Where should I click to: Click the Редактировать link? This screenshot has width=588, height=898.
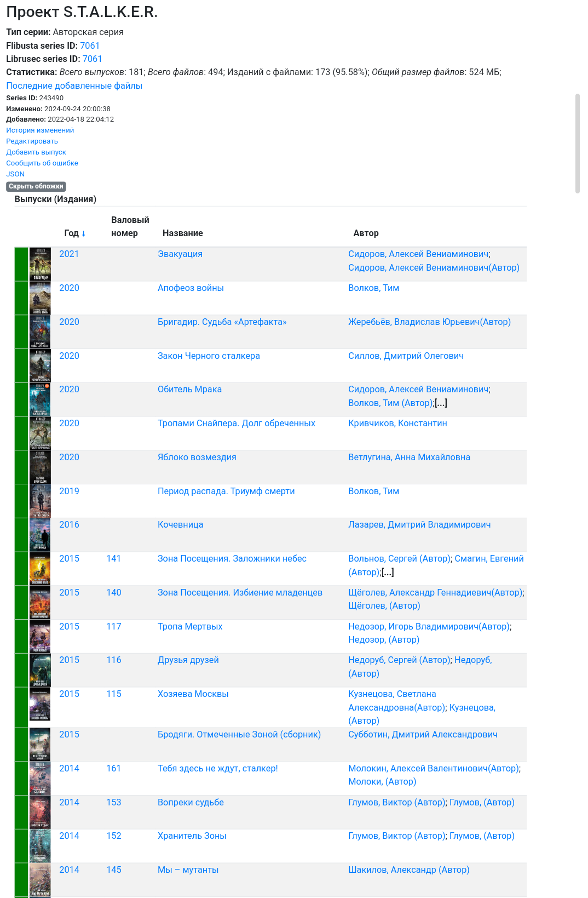(32, 141)
